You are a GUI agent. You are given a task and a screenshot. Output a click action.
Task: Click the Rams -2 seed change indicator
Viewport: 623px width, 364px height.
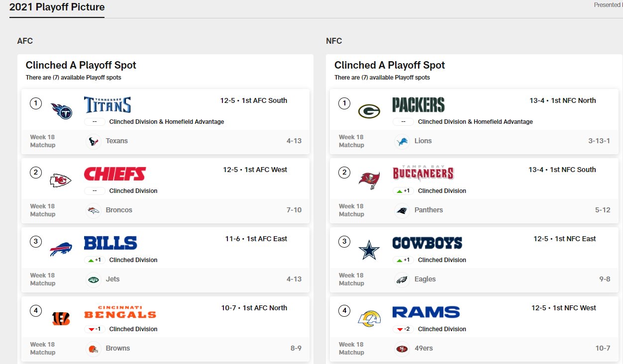click(403, 329)
